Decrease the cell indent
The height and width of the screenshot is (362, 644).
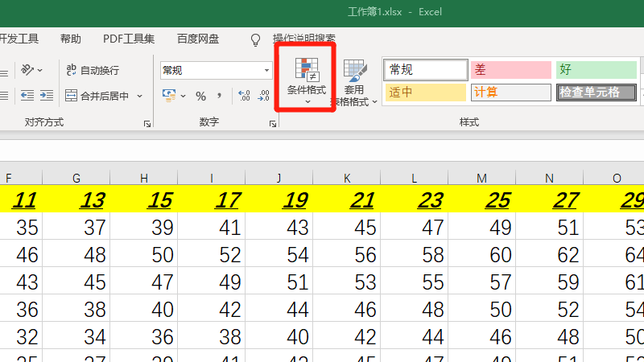tap(27, 96)
